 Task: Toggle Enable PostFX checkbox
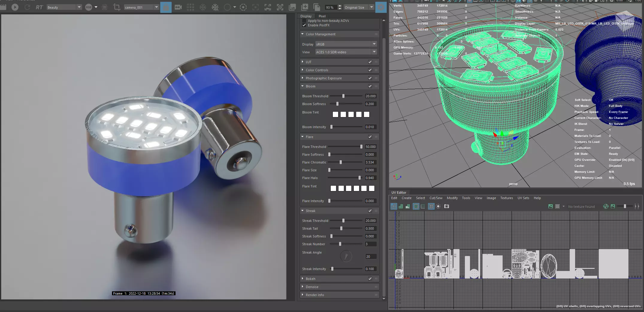pos(304,25)
